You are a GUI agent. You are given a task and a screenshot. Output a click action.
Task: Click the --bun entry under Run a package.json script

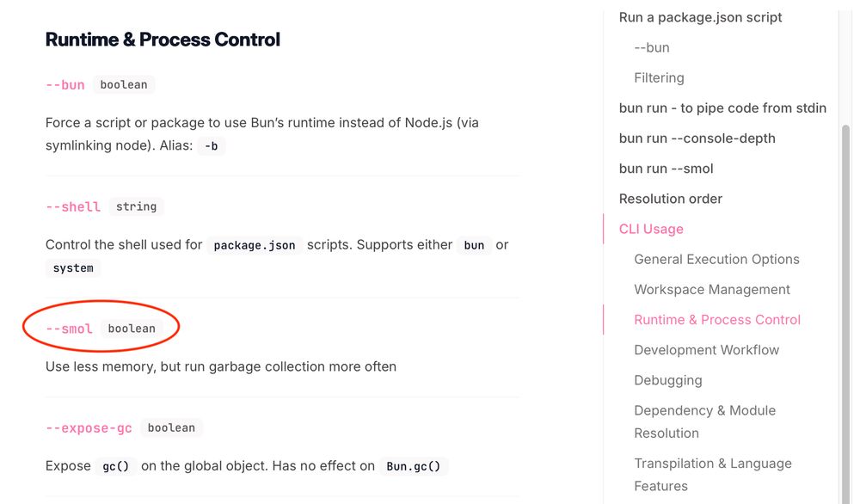(651, 47)
